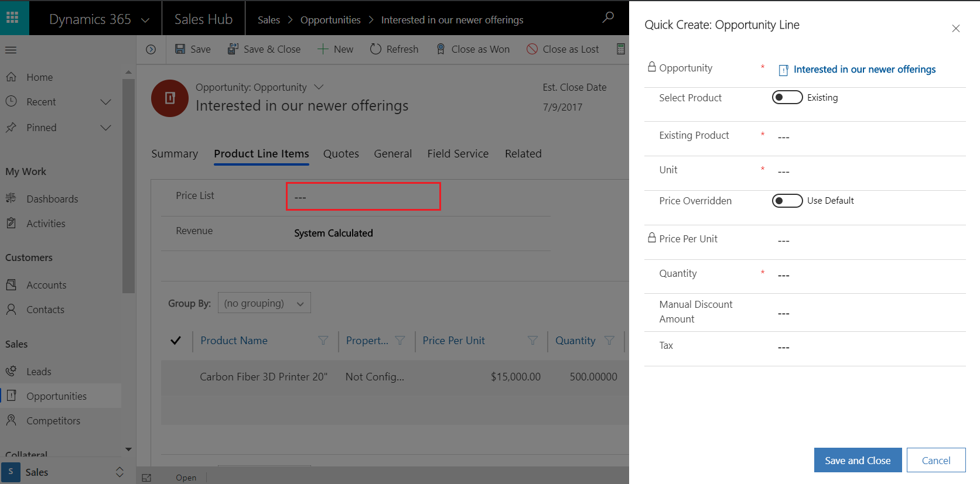Click Save & Close in toolbar
This screenshot has height=484, width=980.
pyautogui.click(x=264, y=49)
